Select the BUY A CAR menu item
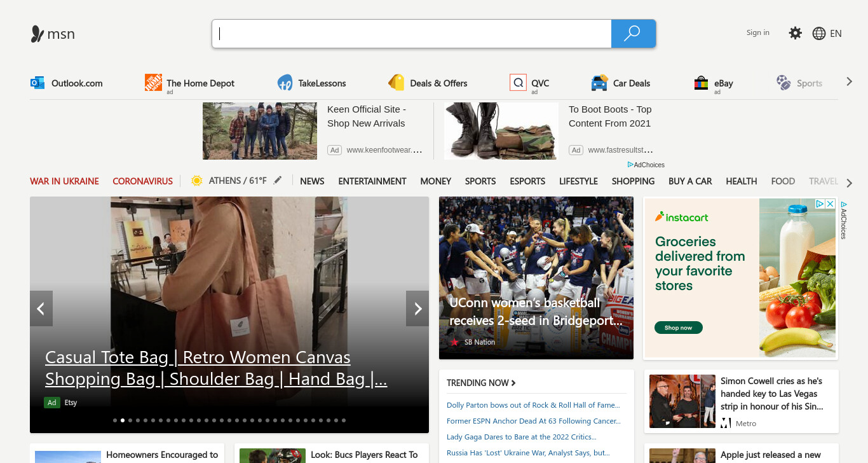This screenshot has height=463, width=868. 690,181
